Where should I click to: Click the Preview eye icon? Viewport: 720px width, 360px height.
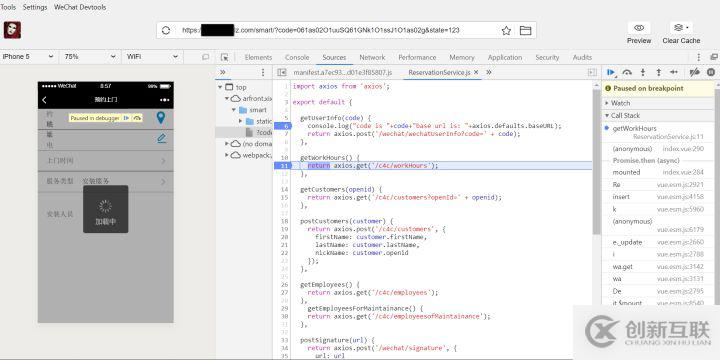(639, 28)
